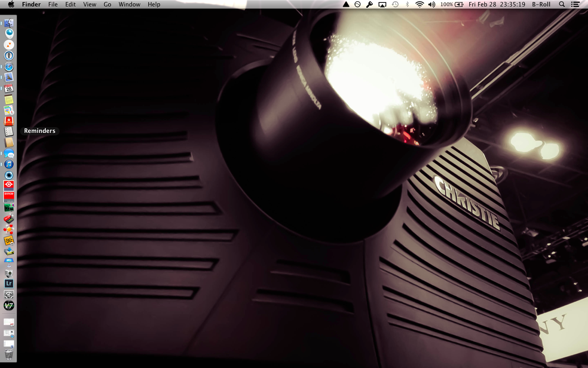Open the Calendar icon showing 28
The width and height of the screenshot is (588, 368).
pos(9,88)
